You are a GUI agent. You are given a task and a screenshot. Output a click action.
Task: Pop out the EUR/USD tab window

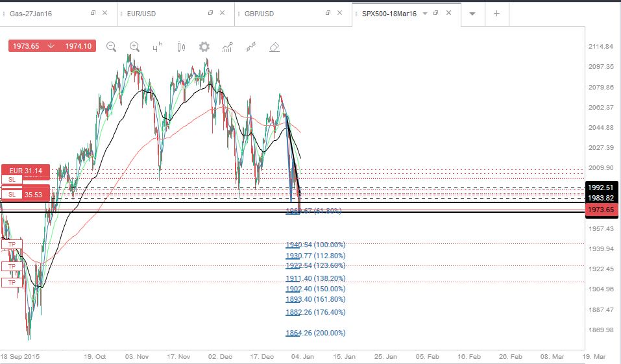pyautogui.click(x=211, y=13)
